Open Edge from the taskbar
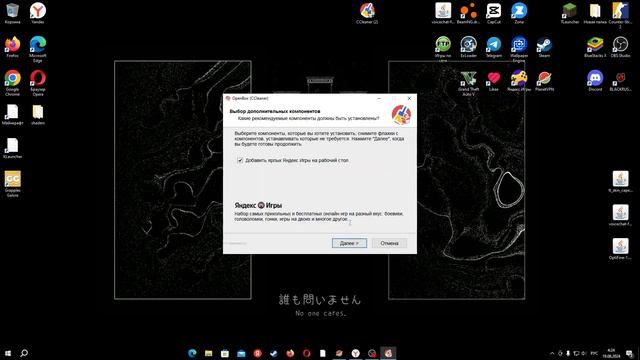Image resolution: width=640 pixels, height=360 pixels. point(192,353)
